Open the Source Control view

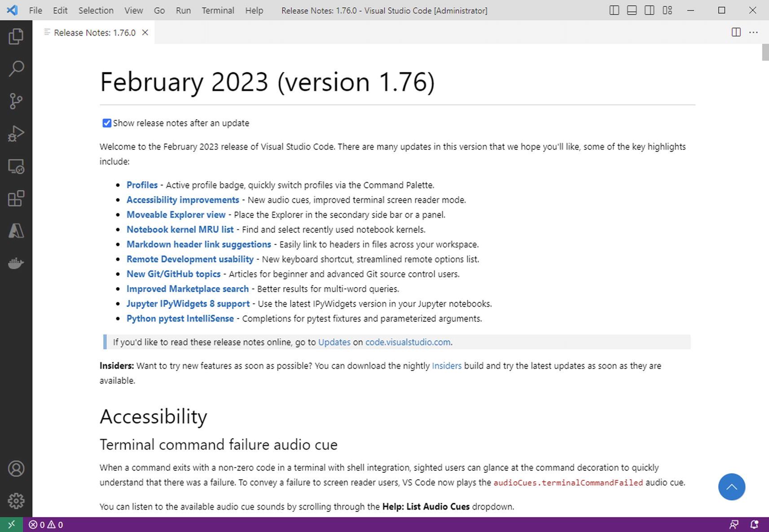[x=16, y=101]
